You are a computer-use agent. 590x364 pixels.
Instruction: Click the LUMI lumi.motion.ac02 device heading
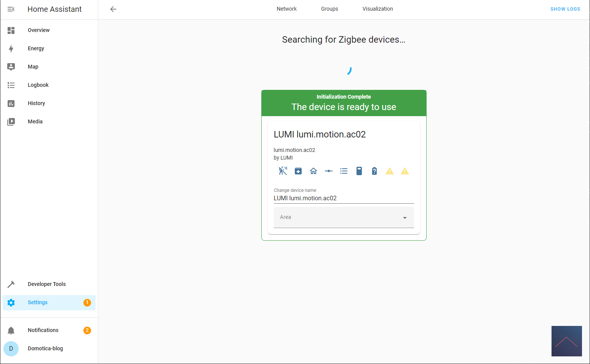coord(320,134)
